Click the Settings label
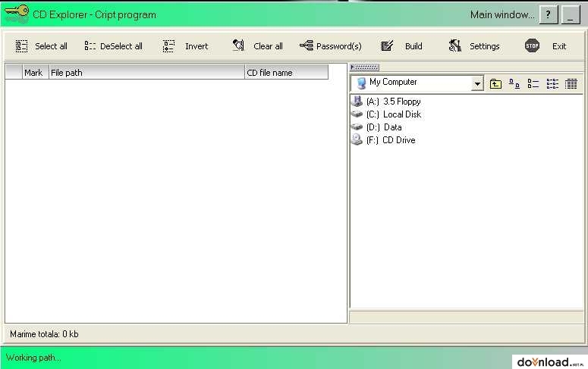 485,46
